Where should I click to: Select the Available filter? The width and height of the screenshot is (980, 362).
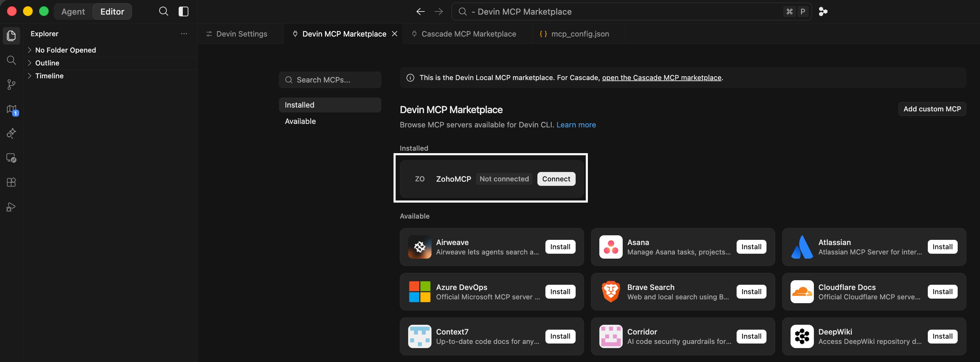coord(330,121)
